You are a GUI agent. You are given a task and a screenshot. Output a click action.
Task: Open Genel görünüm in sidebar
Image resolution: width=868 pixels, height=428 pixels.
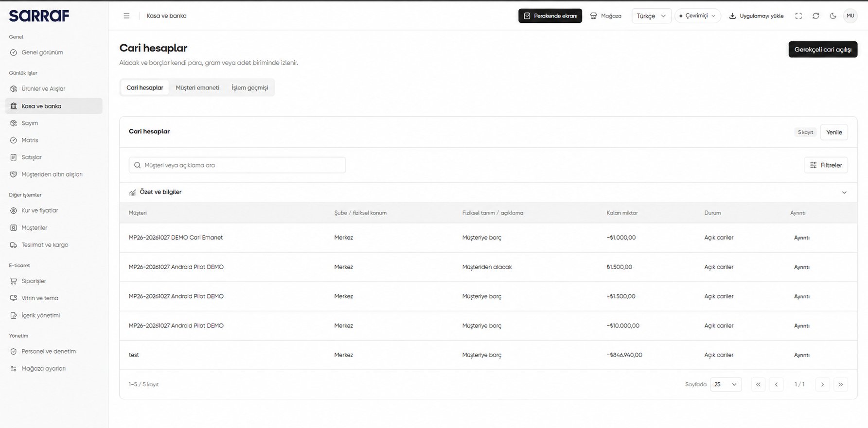pyautogui.click(x=53, y=52)
